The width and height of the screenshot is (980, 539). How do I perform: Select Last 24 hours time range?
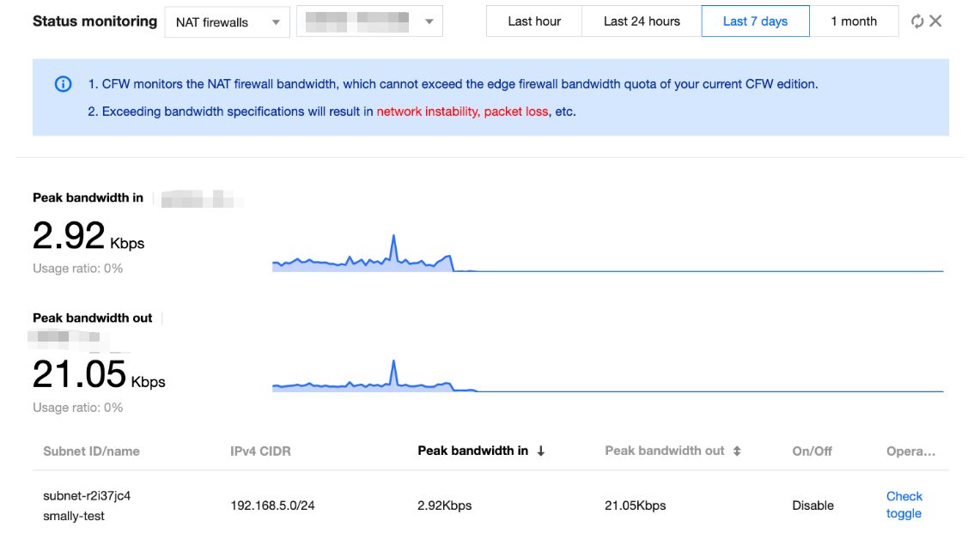[642, 21]
